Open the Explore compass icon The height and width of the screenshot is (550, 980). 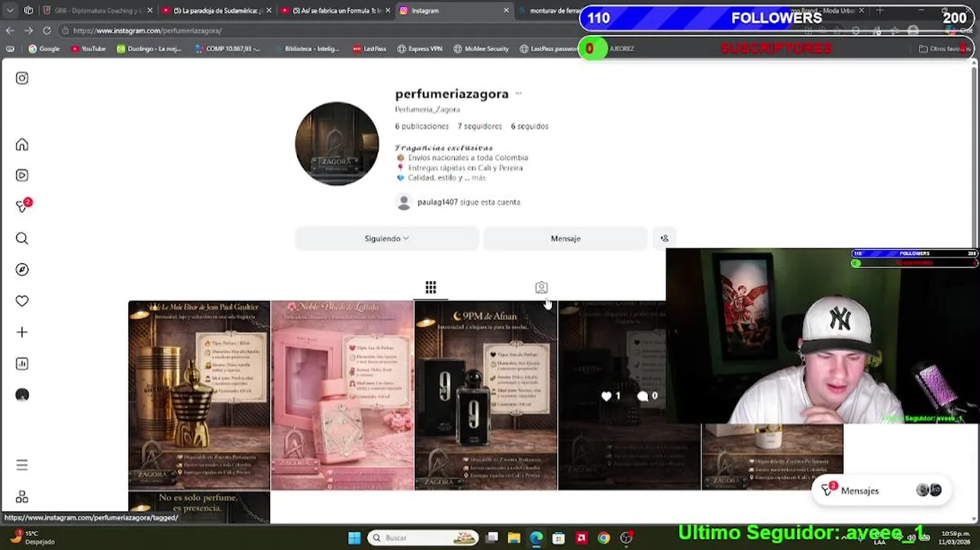22,270
